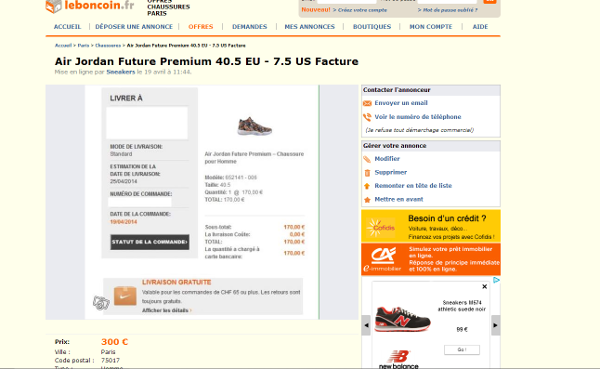Click the leboncoin.fr logo

click(x=90, y=6)
